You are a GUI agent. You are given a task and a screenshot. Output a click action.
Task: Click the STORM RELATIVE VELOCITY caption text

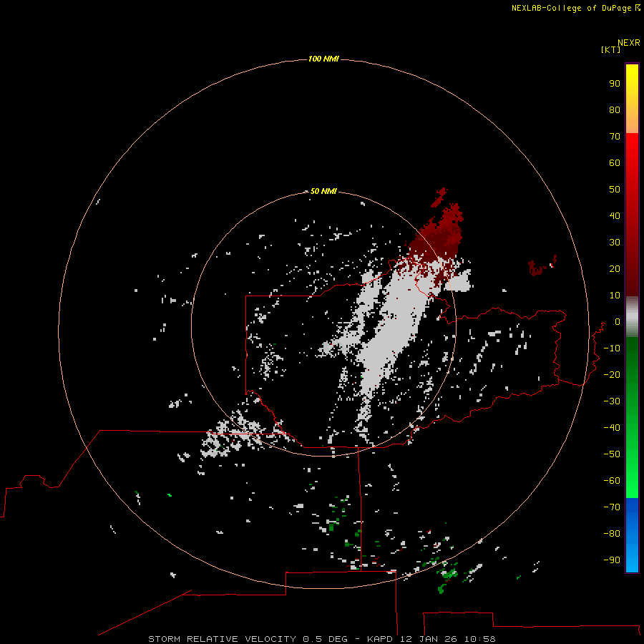(x=222, y=639)
